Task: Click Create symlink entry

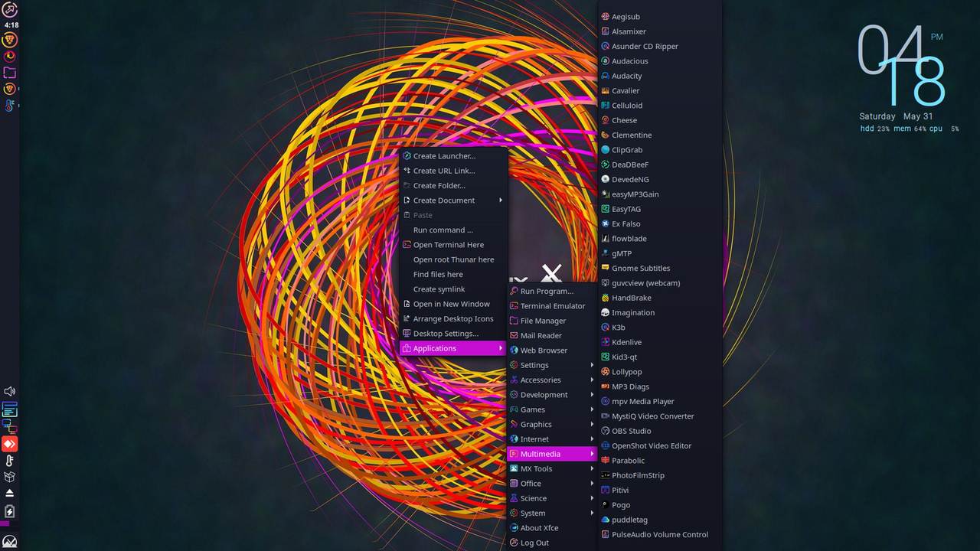Action: (x=453, y=289)
